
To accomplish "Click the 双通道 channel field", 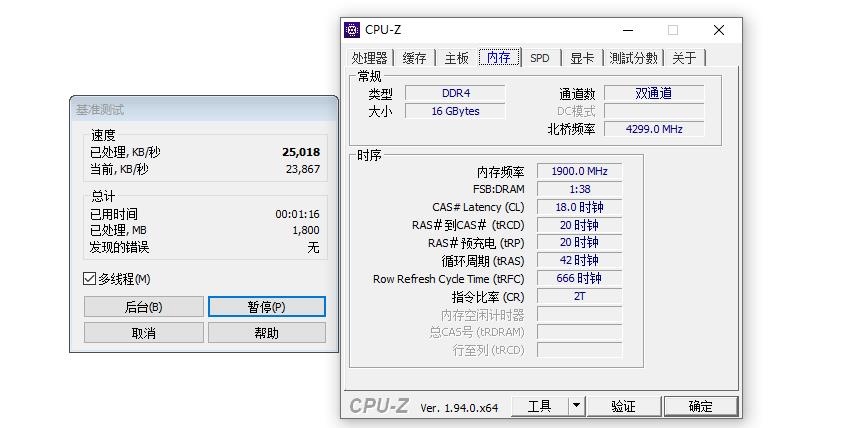I will (654, 93).
